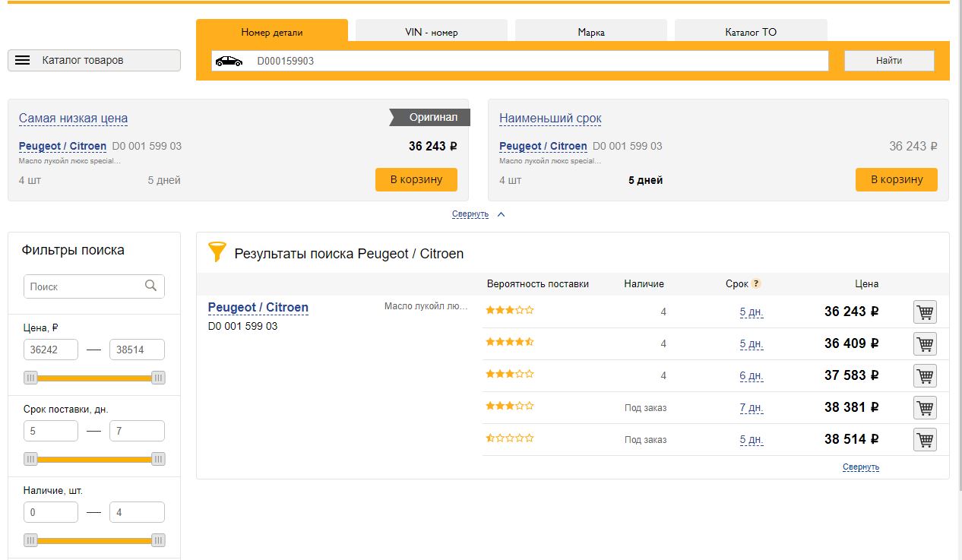Click the Под заказ label of 38 381 ₽ offer

[x=646, y=408]
